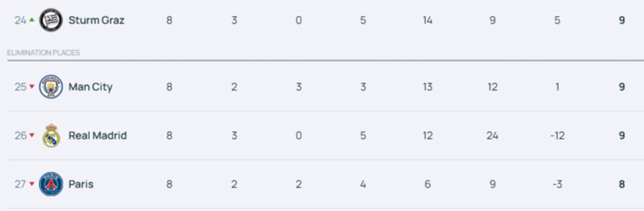The image size is (644, 211).
Task: Click the Paris Saint-Germain crest
Action: [x=51, y=184]
